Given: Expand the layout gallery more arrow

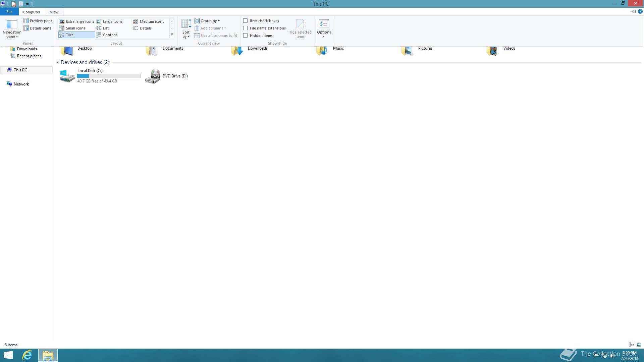Looking at the screenshot, I should [x=172, y=35].
